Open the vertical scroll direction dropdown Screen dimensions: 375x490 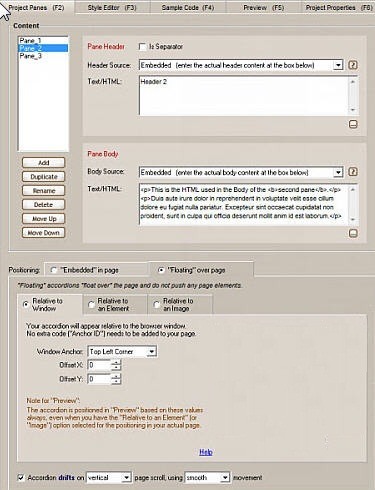pos(126,478)
